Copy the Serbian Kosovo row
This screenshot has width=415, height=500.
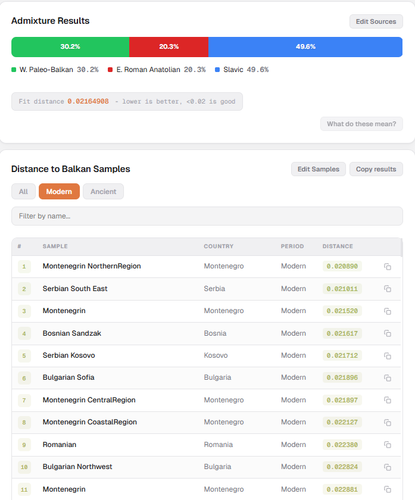tap(387, 356)
